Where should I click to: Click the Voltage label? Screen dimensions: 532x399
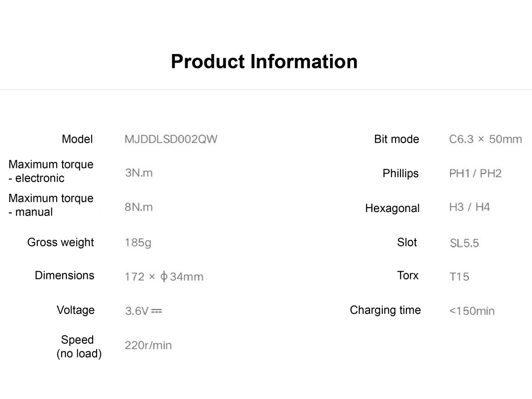[75, 310]
